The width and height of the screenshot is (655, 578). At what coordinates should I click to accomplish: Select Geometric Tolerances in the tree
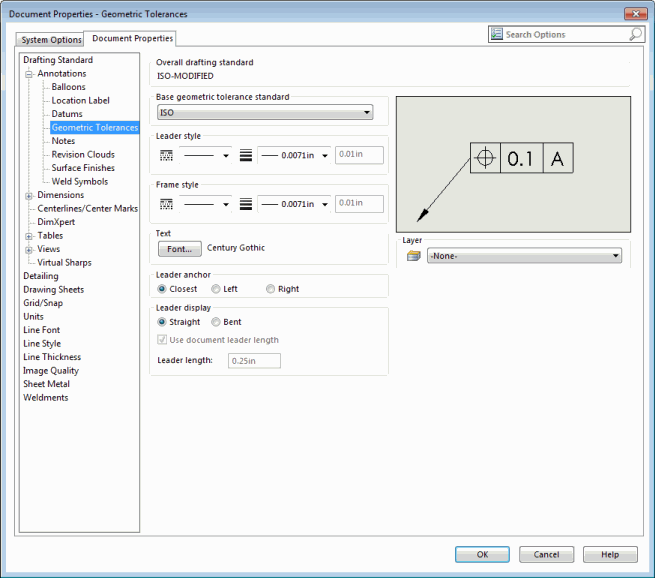95,127
